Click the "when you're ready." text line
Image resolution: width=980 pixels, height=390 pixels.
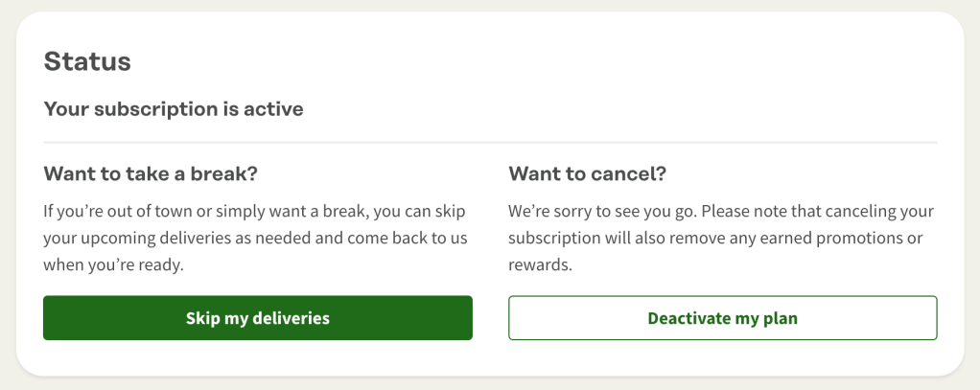tap(113, 265)
